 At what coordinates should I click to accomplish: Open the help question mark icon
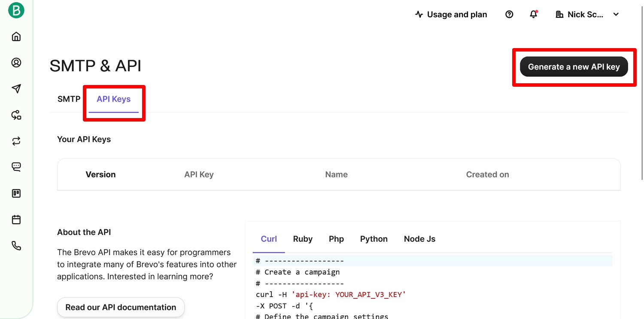click(509, 15)
